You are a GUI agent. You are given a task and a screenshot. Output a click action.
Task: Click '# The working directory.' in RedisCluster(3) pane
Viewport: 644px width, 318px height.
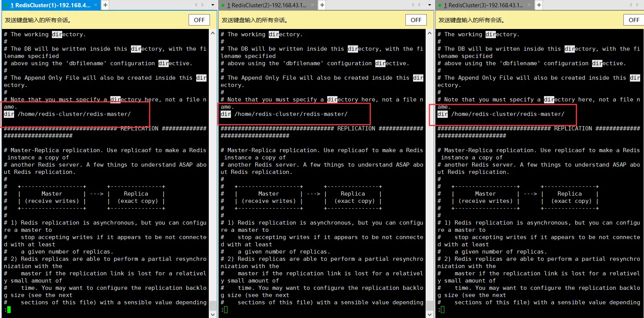tap(478, 34)
